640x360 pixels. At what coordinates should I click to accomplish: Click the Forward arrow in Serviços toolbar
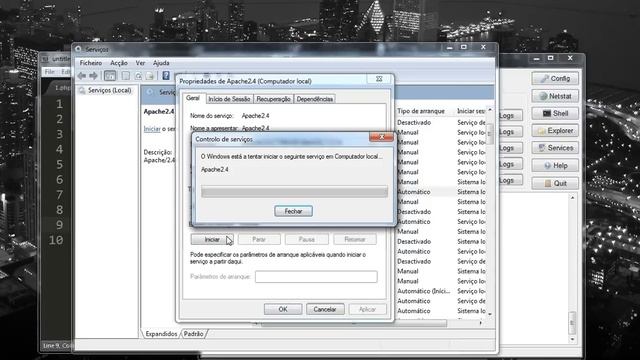coord(93,76)
